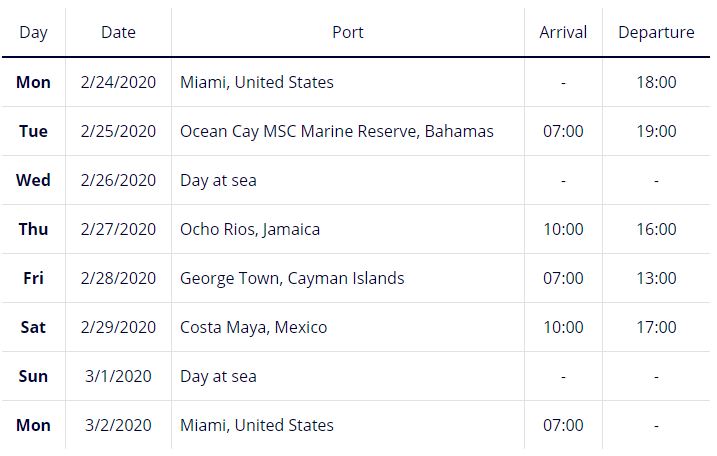Select the Thu day cell

tap(33, 229)
